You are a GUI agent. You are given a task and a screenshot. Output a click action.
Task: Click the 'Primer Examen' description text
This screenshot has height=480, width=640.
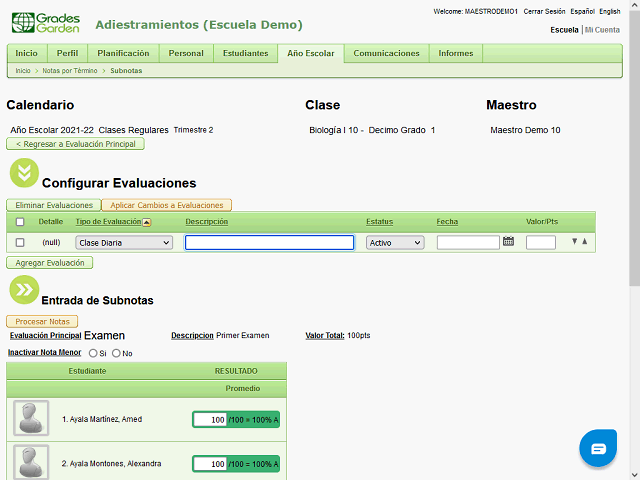click(243, 336)
